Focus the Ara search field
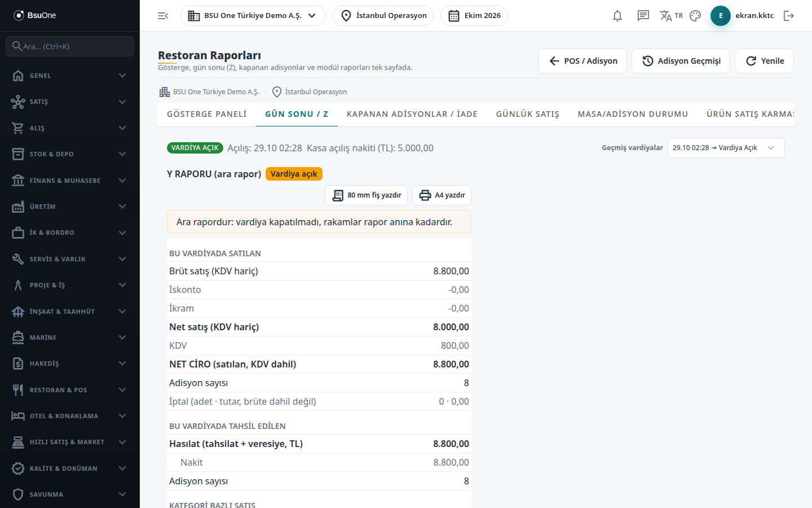The width and height of the screenshot is (812, 508). pyautogui.click(x=70, y=46)
